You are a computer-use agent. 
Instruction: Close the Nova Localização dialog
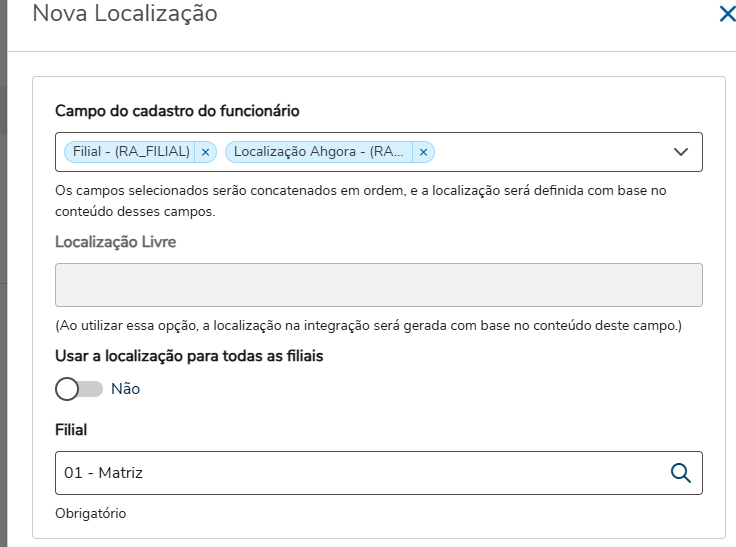[x=726, y=15]
